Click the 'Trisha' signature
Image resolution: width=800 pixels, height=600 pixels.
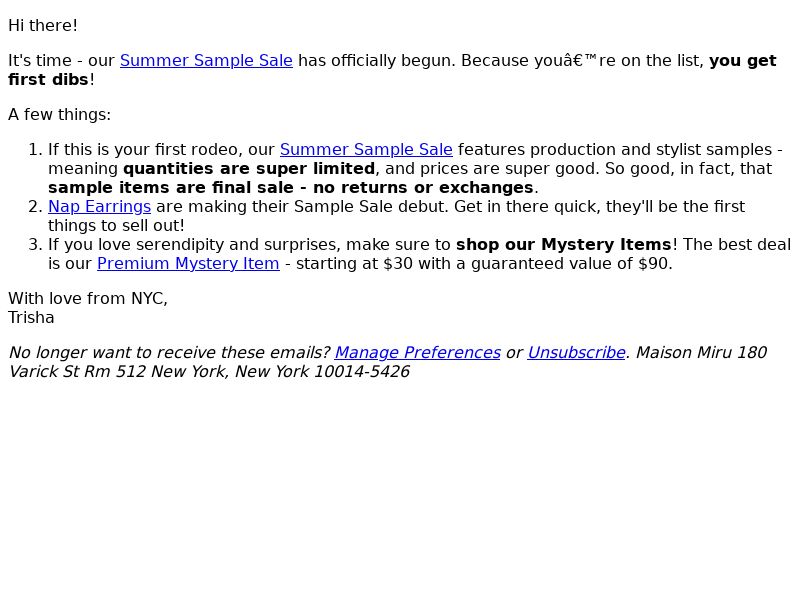pyautogui.click(x=31, y=317)
